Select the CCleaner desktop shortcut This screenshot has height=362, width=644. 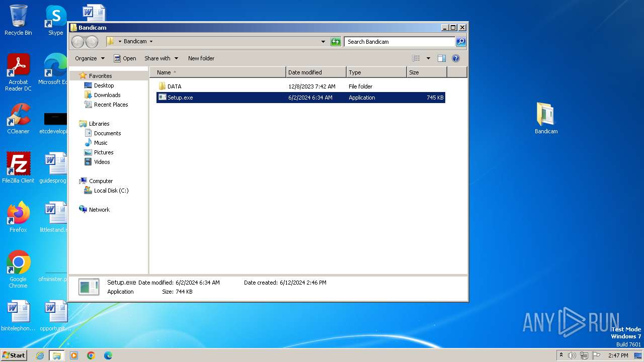pos(18,119)
